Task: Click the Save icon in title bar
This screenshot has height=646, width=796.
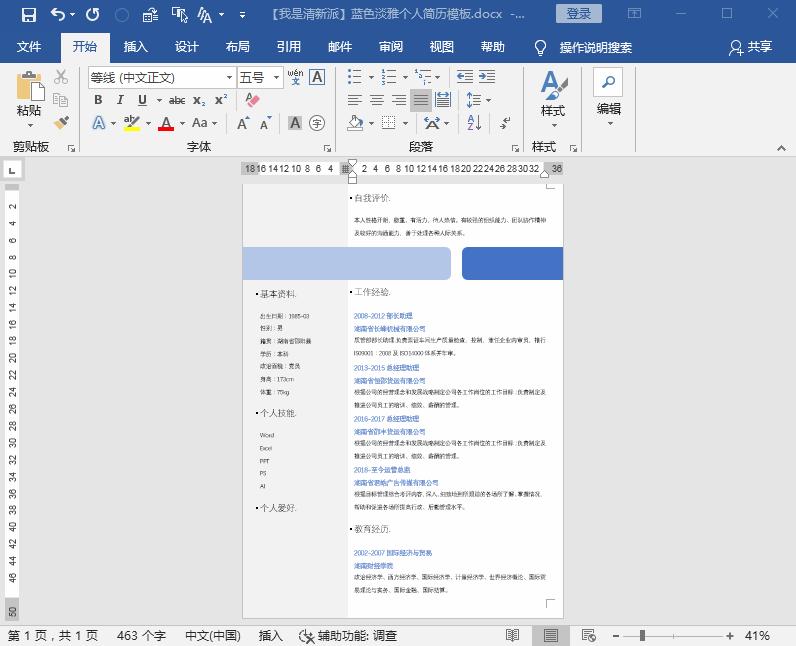Action: (28, 14)
